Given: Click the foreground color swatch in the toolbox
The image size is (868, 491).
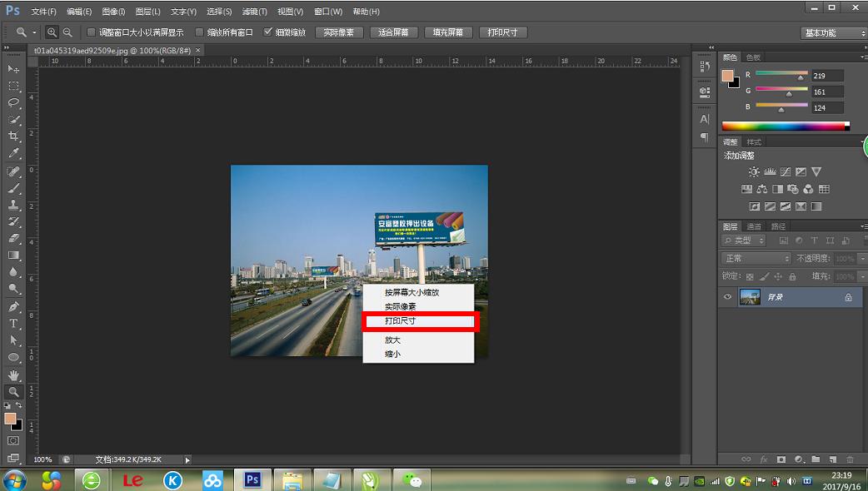Looking at the screenshot, I should pyautogui.click(x=10, y=419).
